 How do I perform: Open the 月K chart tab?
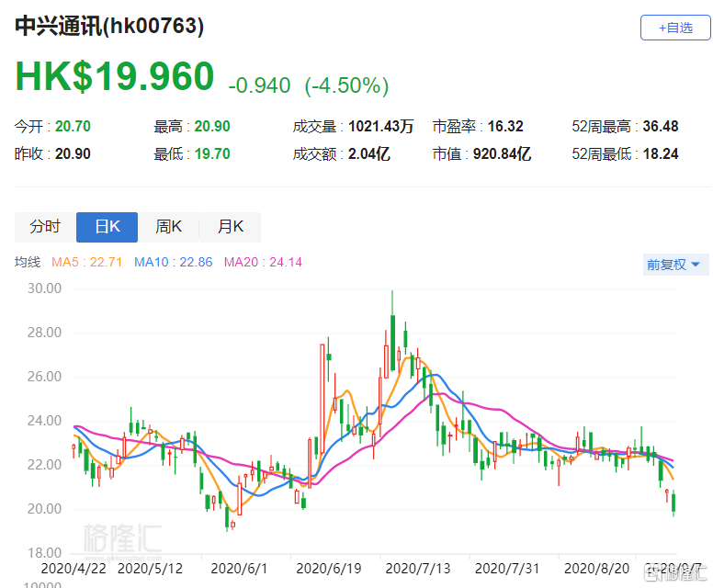[230, 226]
